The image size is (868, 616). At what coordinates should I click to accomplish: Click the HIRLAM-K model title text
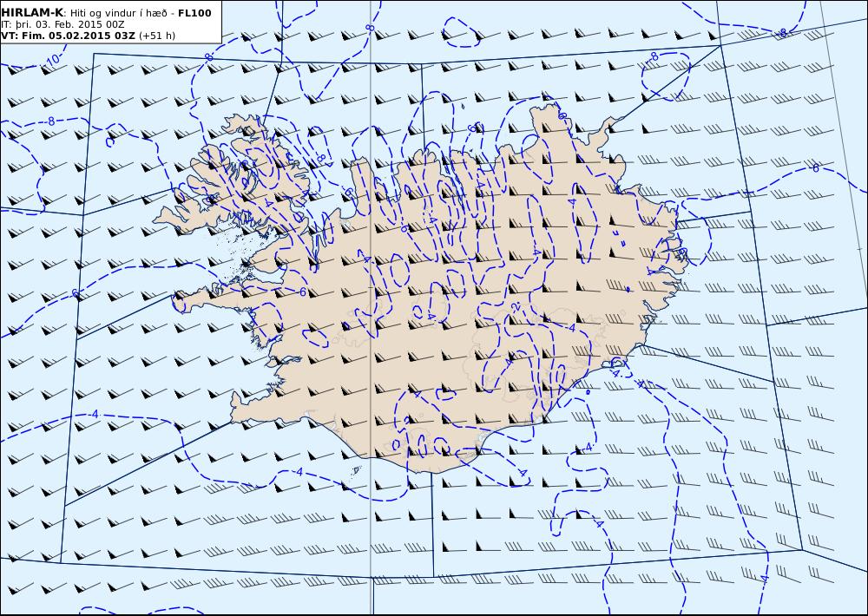tap(32, 13)
